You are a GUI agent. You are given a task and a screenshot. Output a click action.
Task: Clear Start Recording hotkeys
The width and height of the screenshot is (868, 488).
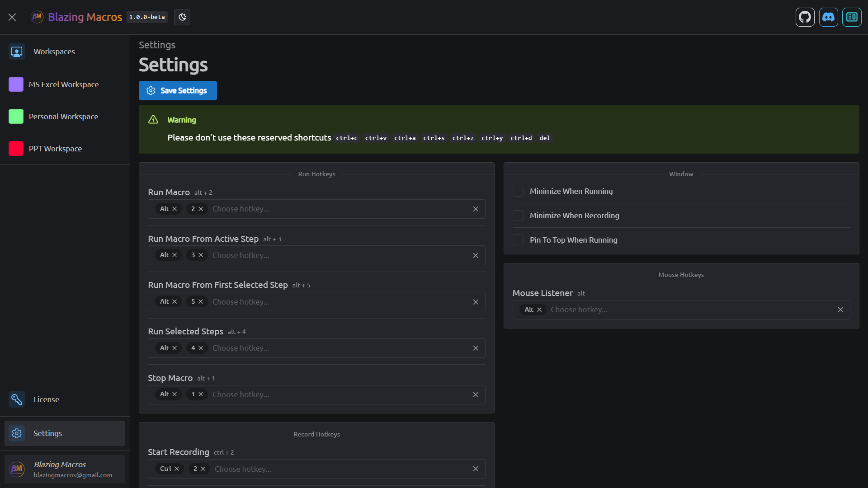(476, 469)
